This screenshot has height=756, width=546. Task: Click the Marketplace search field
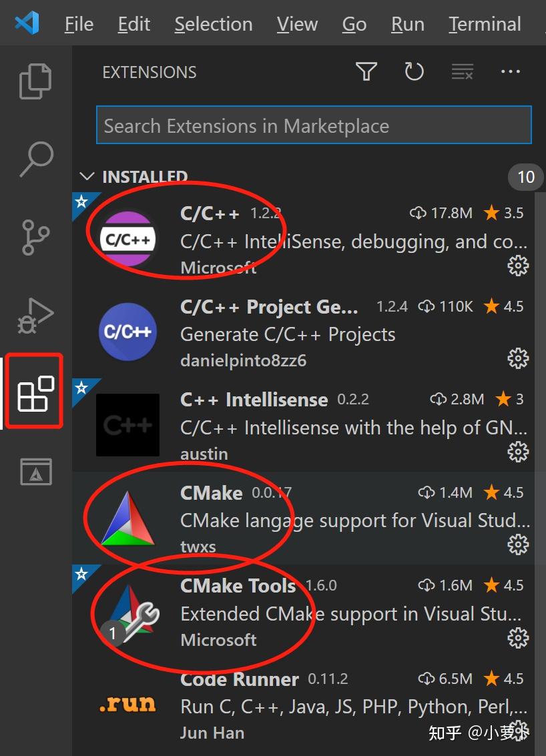pyautogui.click(x=314, y=125)
